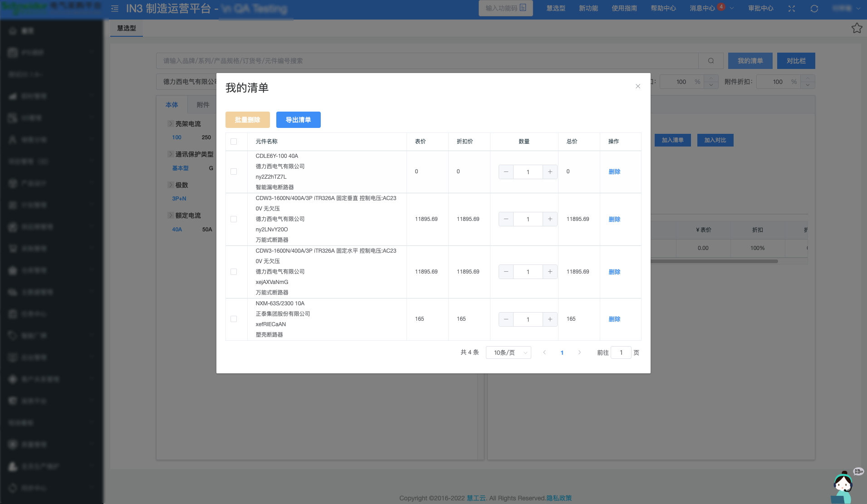The width and height of the screenshot is (867, 504).
Task: Click the search magnifier icon
Action: [711, 61]
